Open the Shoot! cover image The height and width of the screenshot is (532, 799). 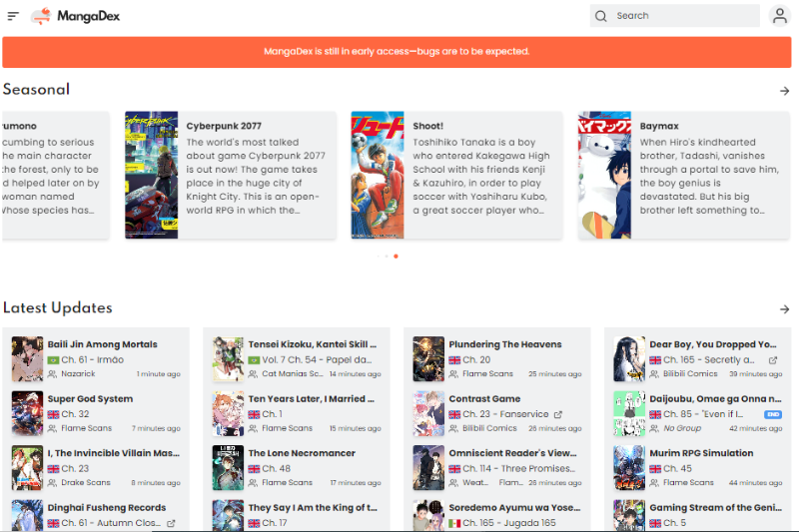coord(378,175)
